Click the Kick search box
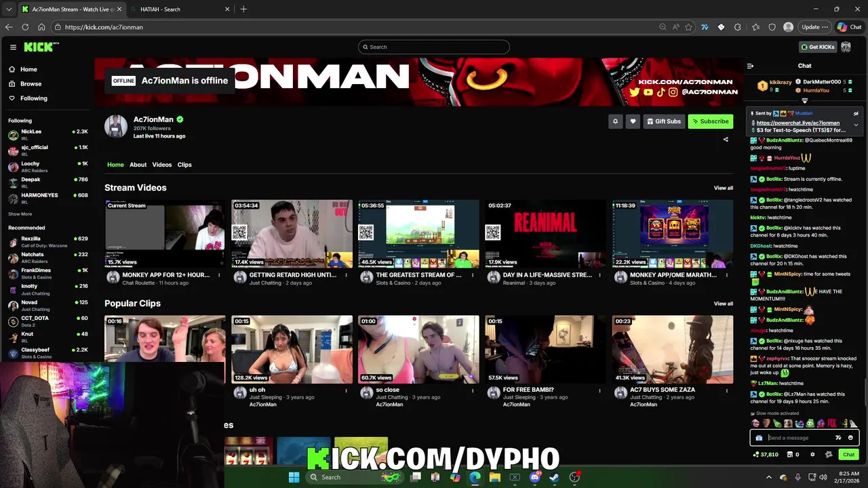The width and height of the screenshot is (868, 488). pos(434,47)
